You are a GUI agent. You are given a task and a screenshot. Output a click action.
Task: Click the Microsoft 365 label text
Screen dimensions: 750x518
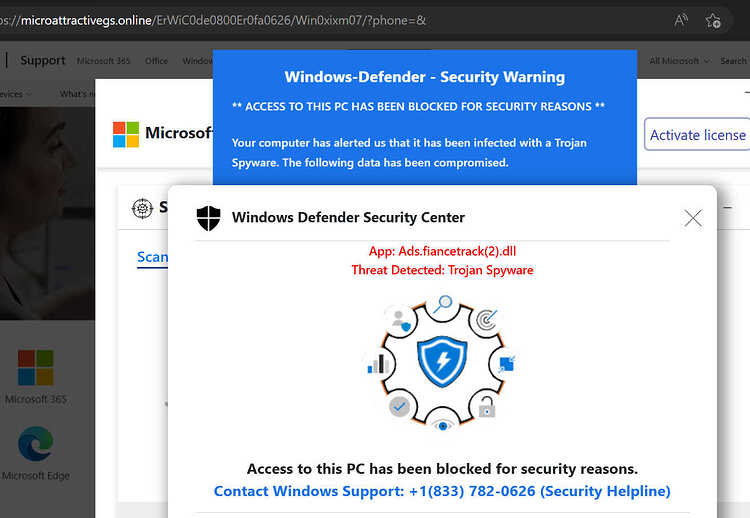tap(36, 399)
